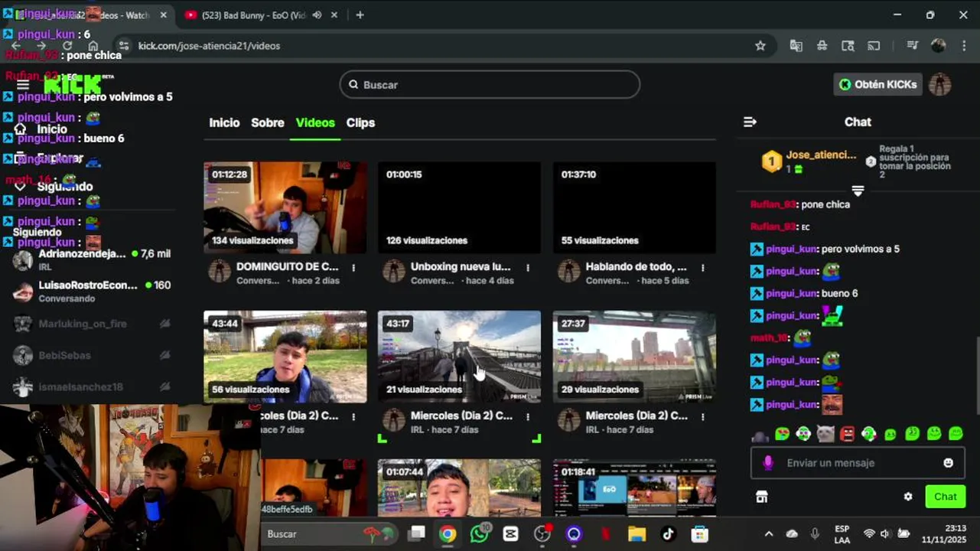Collapse the chat panel arrow icon

pos(750,122)
